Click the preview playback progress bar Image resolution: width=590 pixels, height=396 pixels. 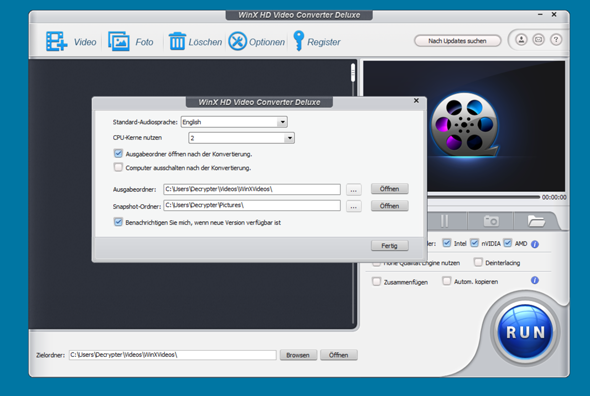coord(484,196)
